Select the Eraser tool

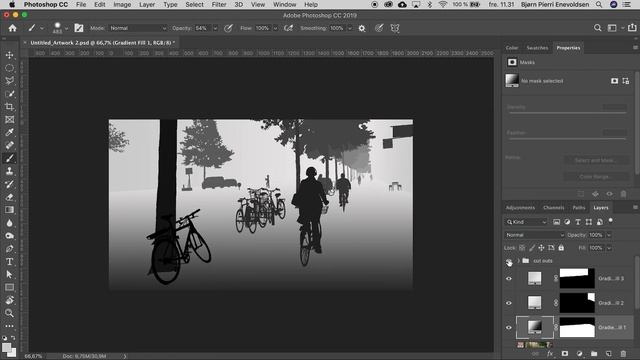tap(9, 197)
